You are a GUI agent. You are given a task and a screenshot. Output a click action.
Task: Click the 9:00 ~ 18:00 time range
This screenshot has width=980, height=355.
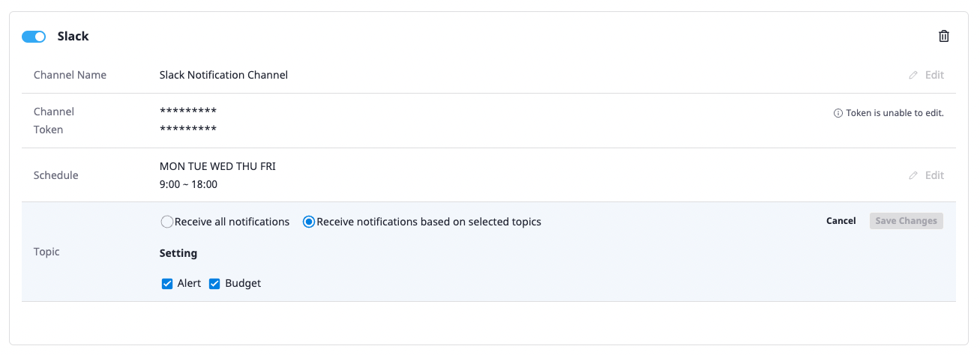188,184
